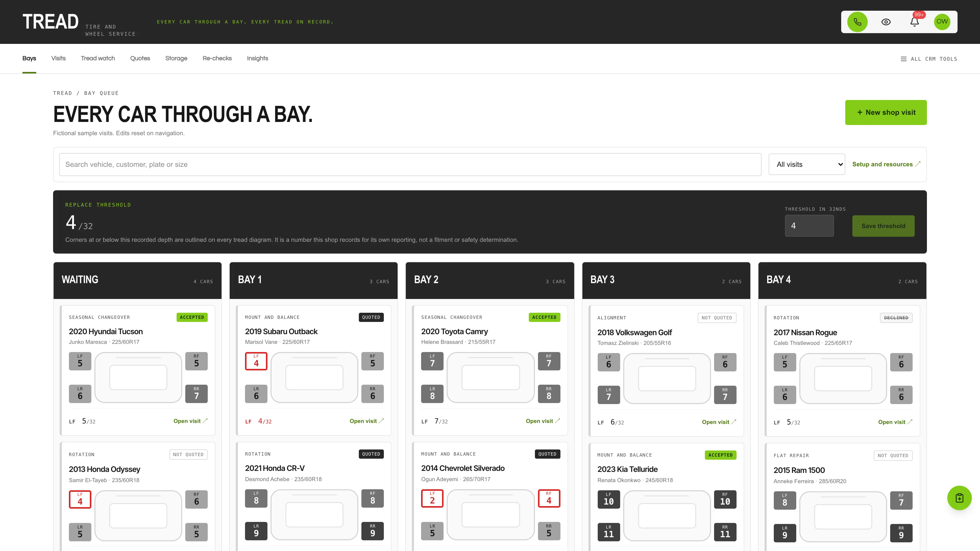The image size is (980, 551).
Task: Click the TREAD logo in the header
Action: click(x=51, y=22)
